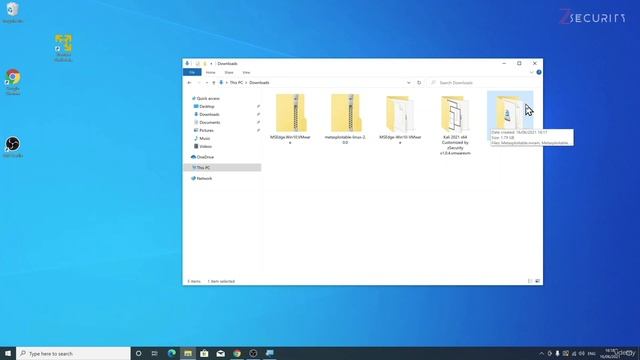Open the View ribbon tab

[246, 72]
